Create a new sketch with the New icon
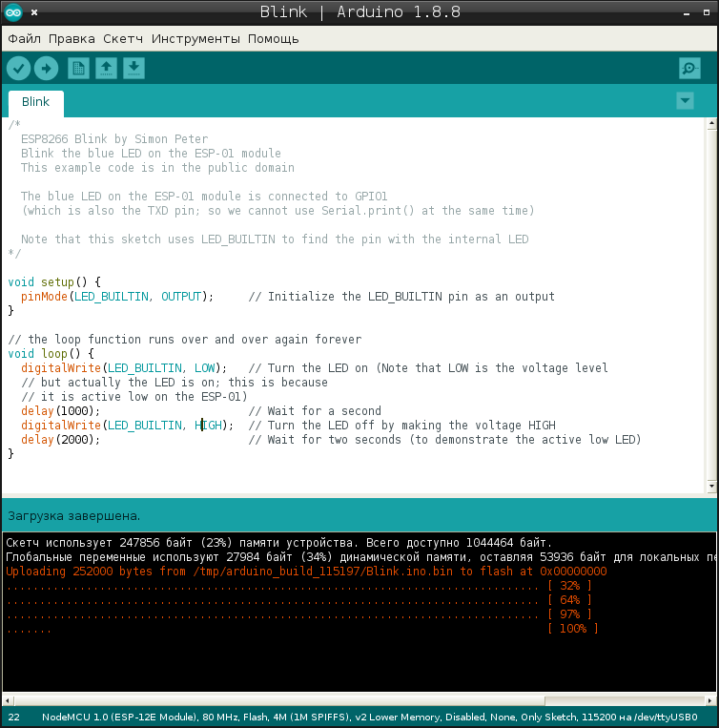 pyautogui.click(x=78, y=69)
